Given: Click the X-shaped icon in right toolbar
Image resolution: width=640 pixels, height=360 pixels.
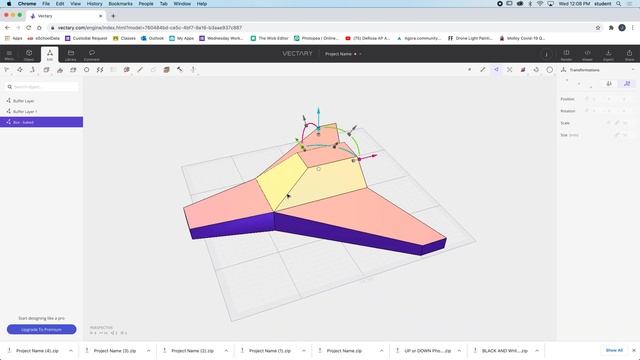Looking at the screenshot, I should 509,70.
